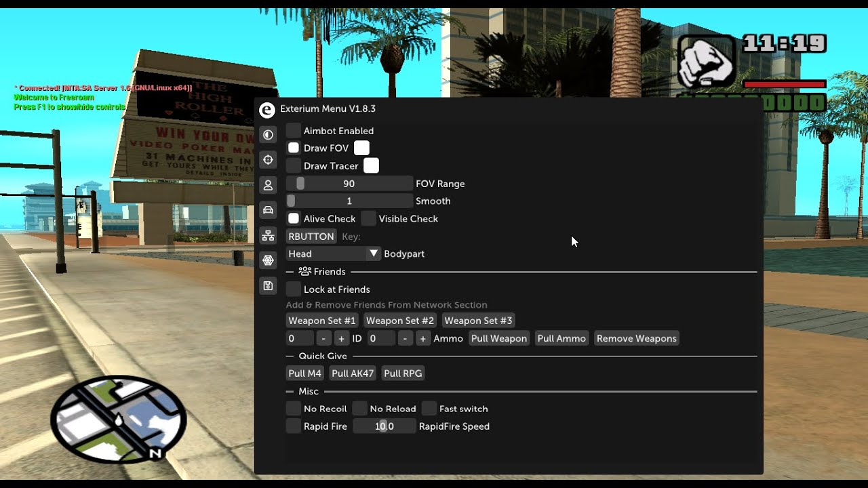The width and height of the screenshot is (868, 488).
Task: Enable the Visible Check checkbox
Action: 368,218
